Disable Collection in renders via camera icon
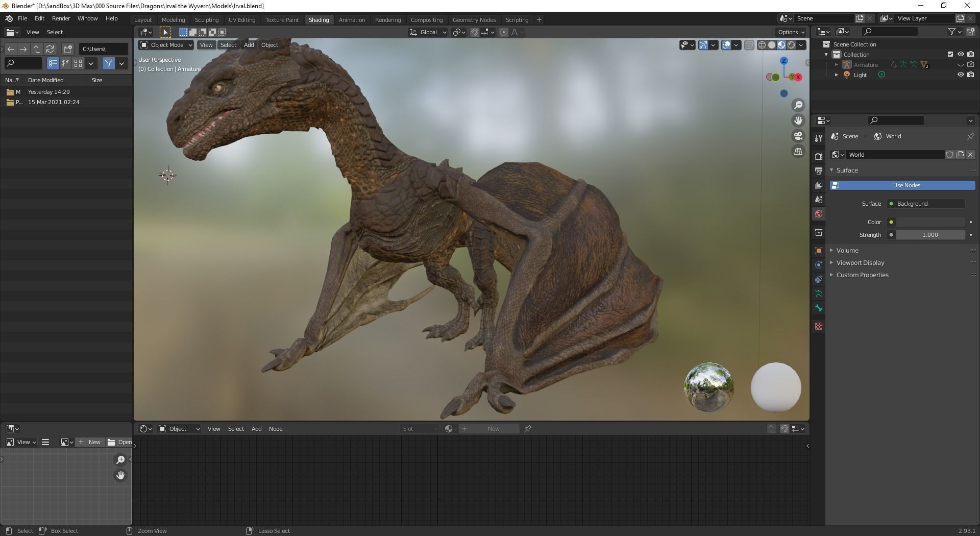Image resolution: width=980 pixels, height=536 pixels. [x=970, y=54]
